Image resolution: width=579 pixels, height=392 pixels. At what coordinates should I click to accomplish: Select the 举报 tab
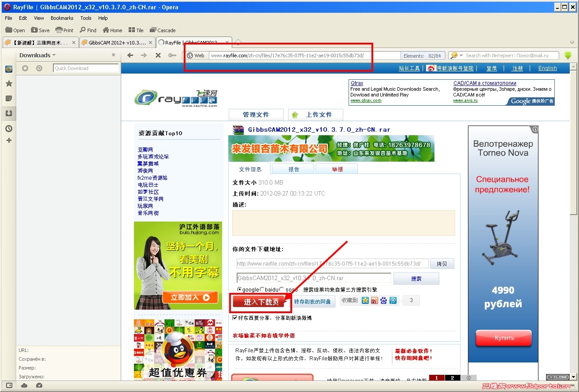337,169
